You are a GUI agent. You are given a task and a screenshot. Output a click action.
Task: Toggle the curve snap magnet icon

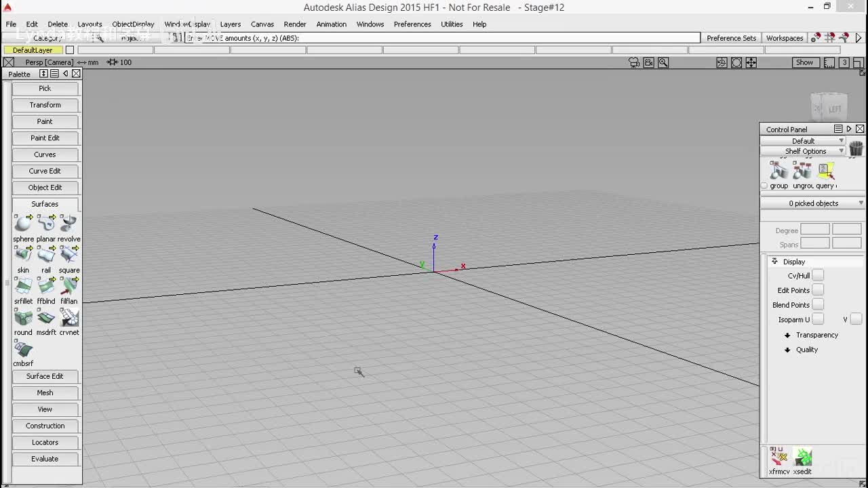click(x=844, y=38)
